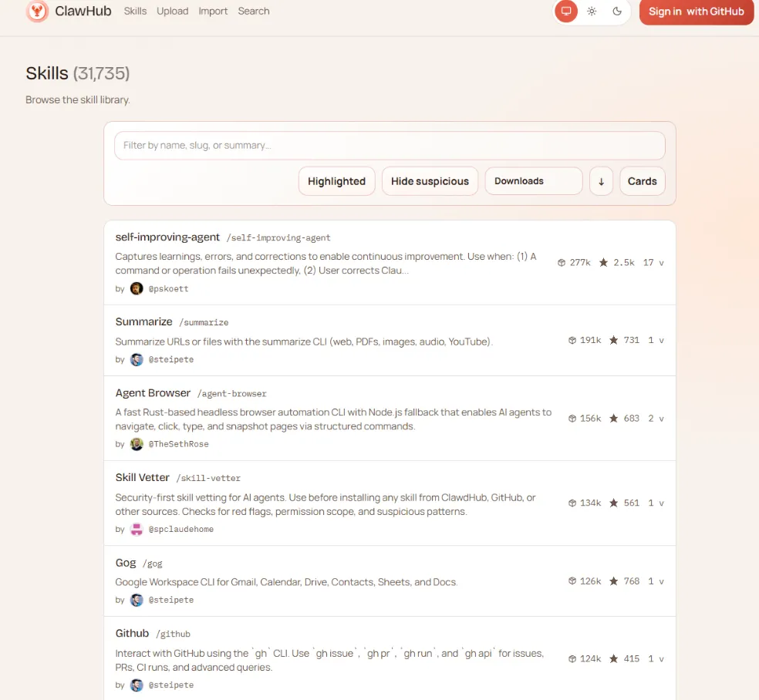759x700 pixels.
Task: Open the Gog skill title
Action: click(126, 563)
